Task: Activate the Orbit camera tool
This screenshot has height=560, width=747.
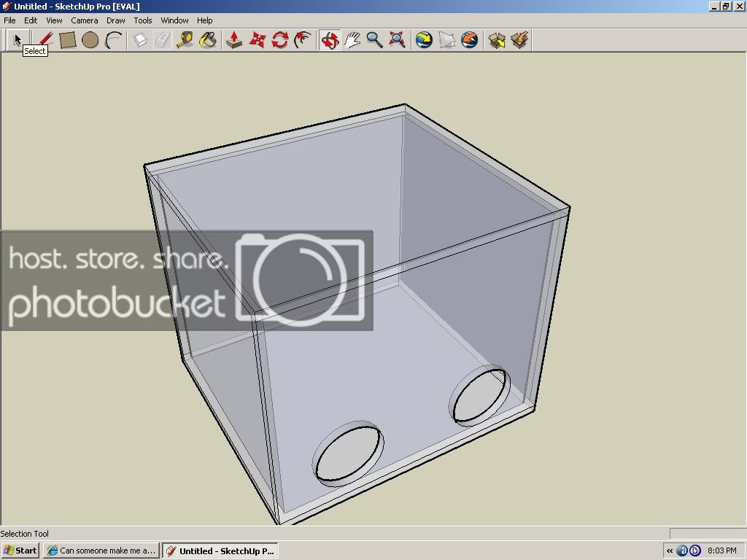Action: click(x=330, y=40)
